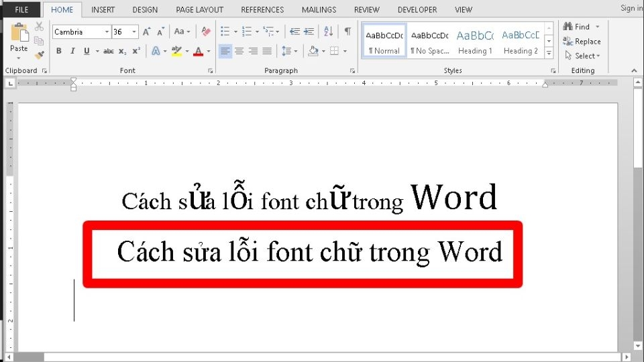
Task: Expand the Styles gallery More arrow
Action: point(549,53)
